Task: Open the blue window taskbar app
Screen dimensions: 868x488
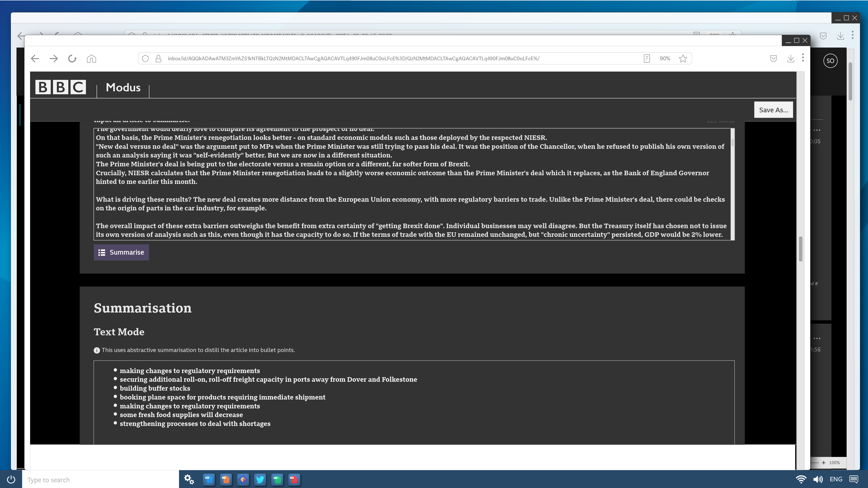Action: coord(209,479)
